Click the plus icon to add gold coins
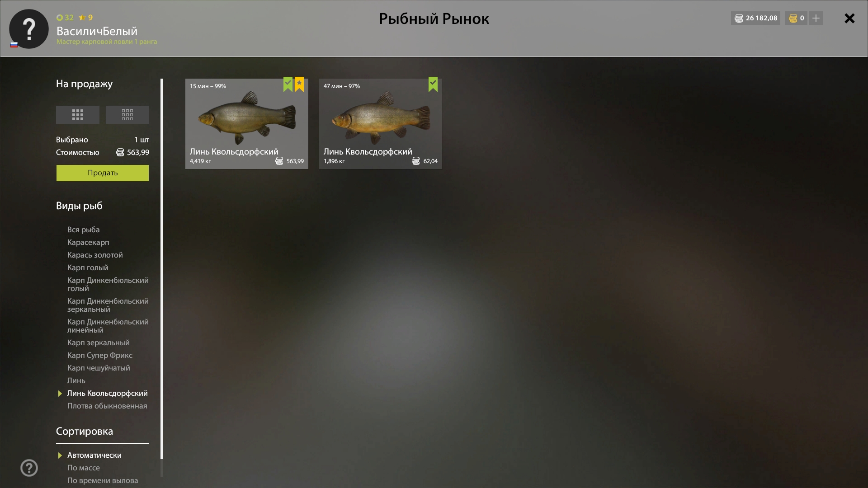The height and width of the screenshot is (488, 868). point(816,18)
